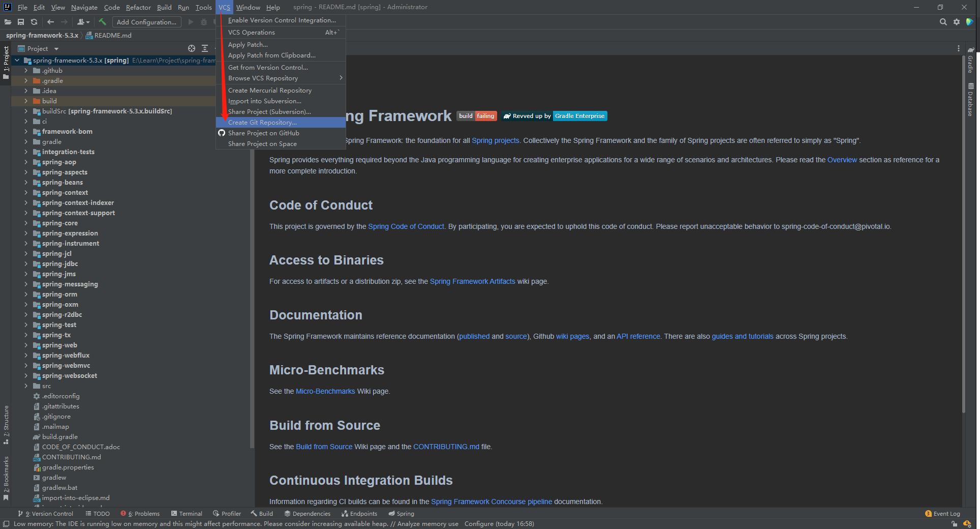Select the spring-beans module

[x=62, y=182]
